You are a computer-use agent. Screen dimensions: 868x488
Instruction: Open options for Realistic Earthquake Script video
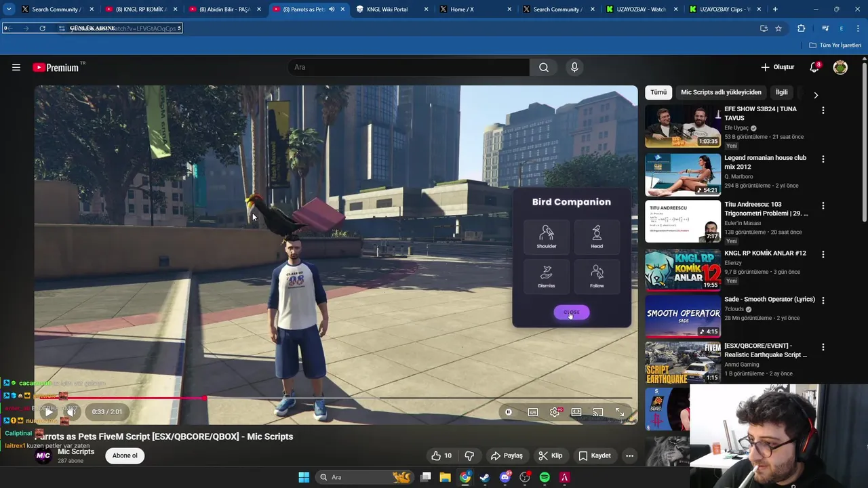823,347
